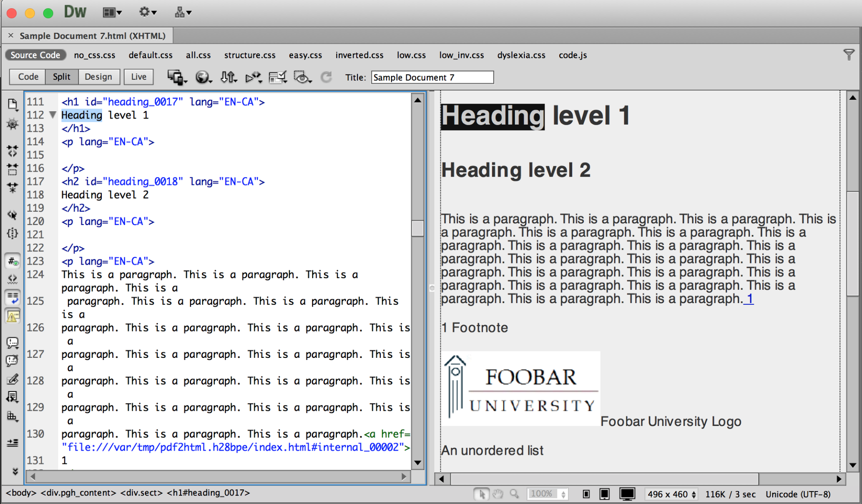Switch to Design view

[98, 77]
